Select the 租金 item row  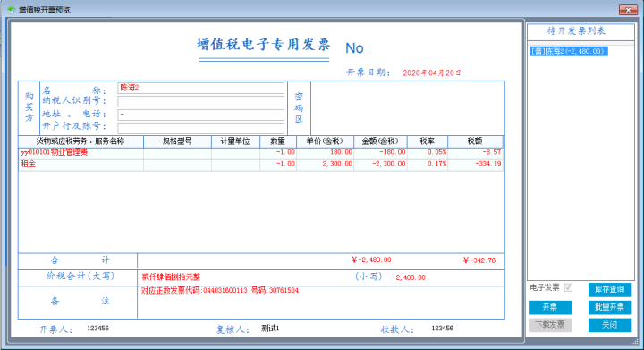[261, 165]
